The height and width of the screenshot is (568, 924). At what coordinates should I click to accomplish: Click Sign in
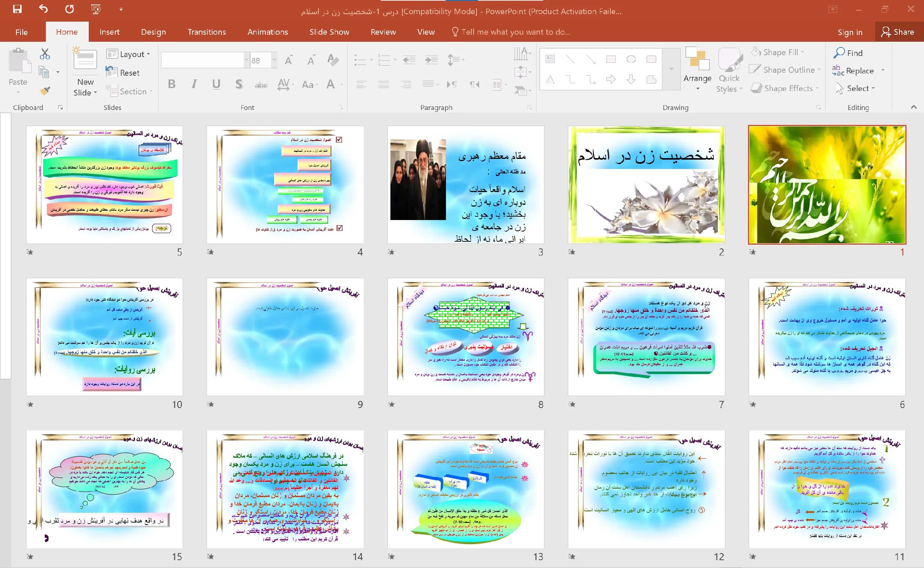click(x=850, y=32)
